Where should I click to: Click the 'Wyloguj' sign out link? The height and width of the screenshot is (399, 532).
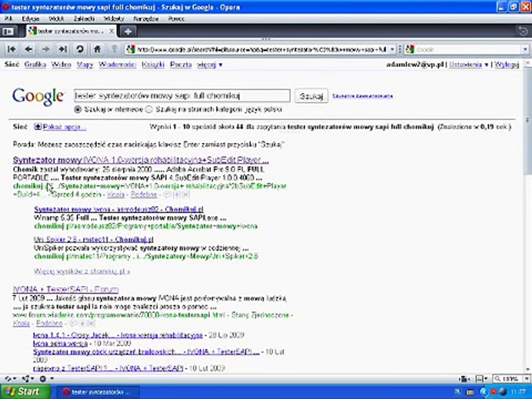pos(507,65)
